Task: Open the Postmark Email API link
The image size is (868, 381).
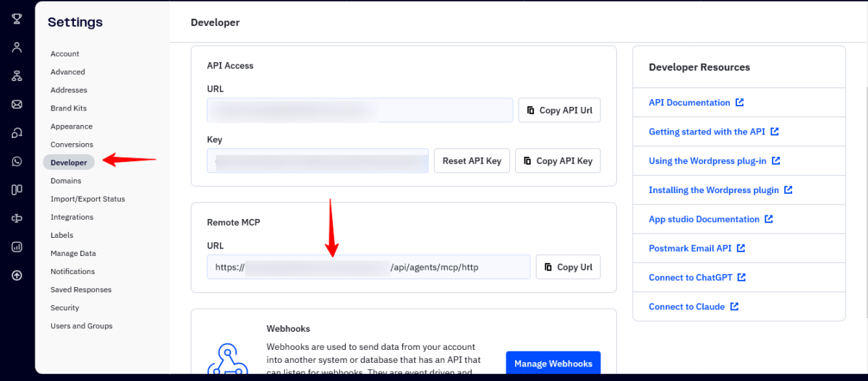Action: tap(690, 248)
